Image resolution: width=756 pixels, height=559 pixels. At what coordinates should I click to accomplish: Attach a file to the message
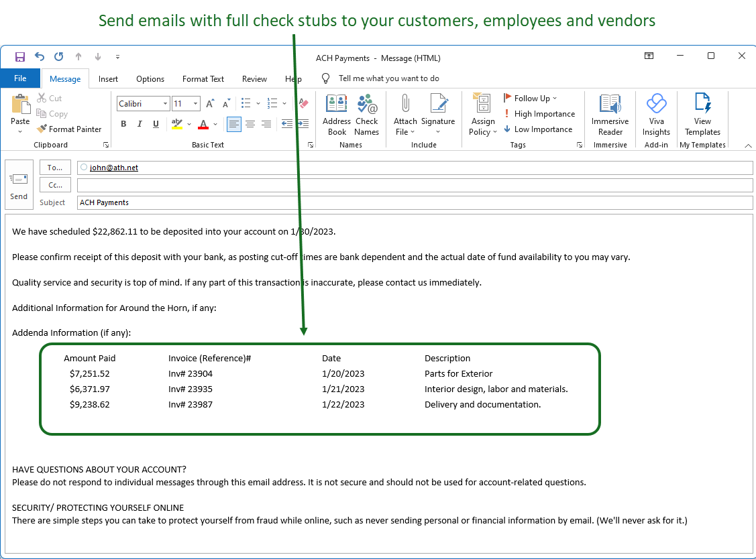[x=405, y=115]
